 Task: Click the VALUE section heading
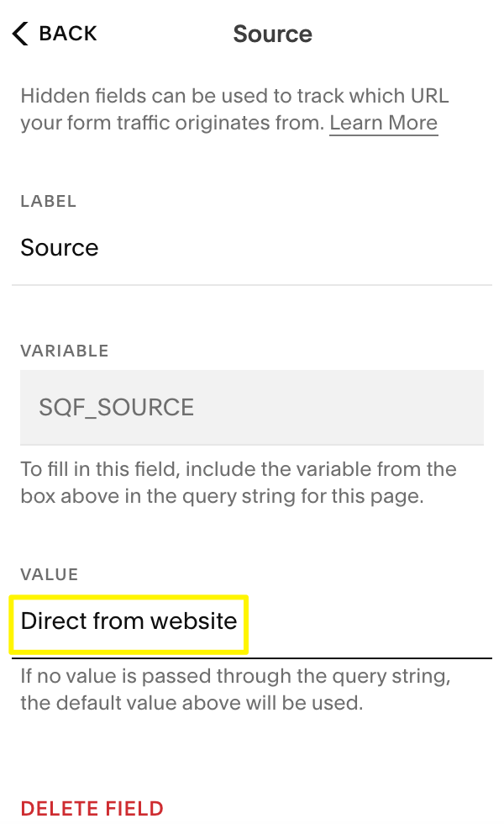coord(50,575)
